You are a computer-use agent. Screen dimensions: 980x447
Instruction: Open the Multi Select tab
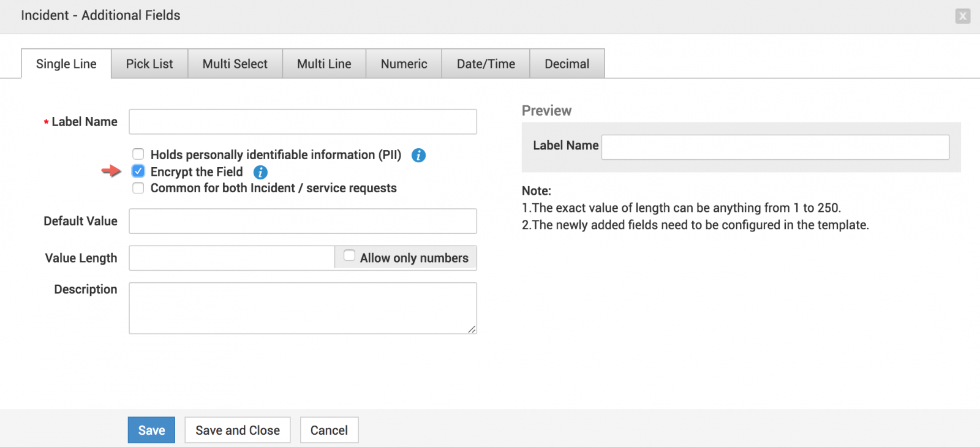pos(235,64)
